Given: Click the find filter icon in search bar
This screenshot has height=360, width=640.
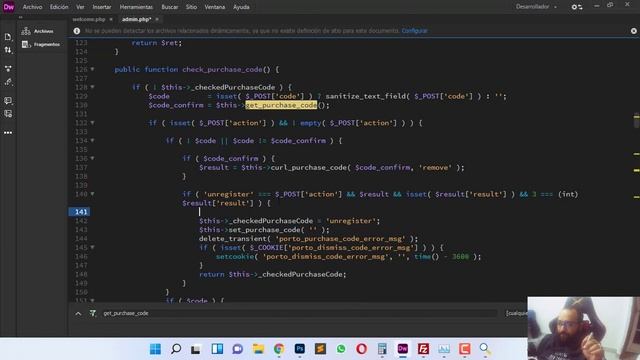Looking at the screenshot, I should point(93,313).
